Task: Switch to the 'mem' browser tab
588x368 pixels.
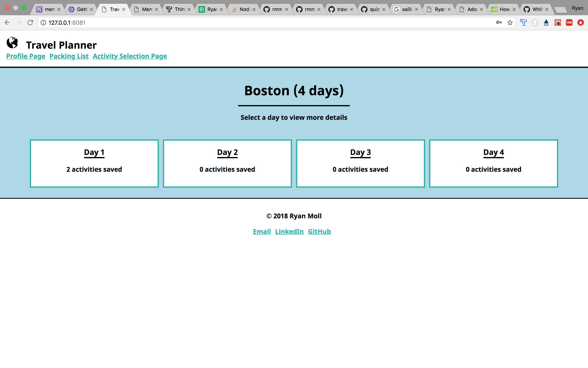Action: click(x=48, y=9)
